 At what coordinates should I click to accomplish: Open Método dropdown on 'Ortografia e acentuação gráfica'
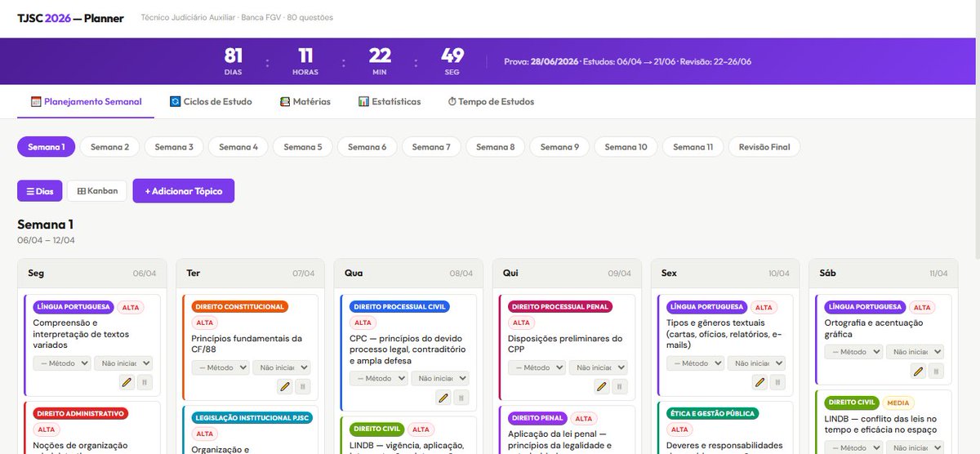pyautogui.click(x=853, y=352)
